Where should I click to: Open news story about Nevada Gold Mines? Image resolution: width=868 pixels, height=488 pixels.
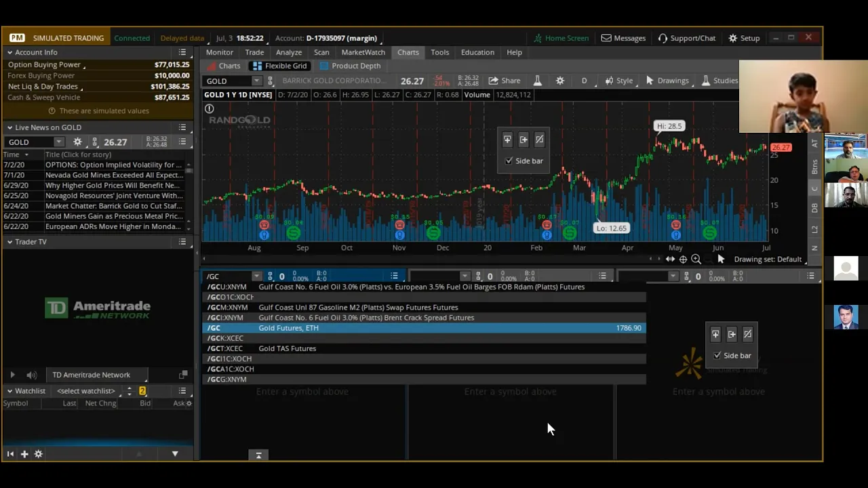point(114,175)
